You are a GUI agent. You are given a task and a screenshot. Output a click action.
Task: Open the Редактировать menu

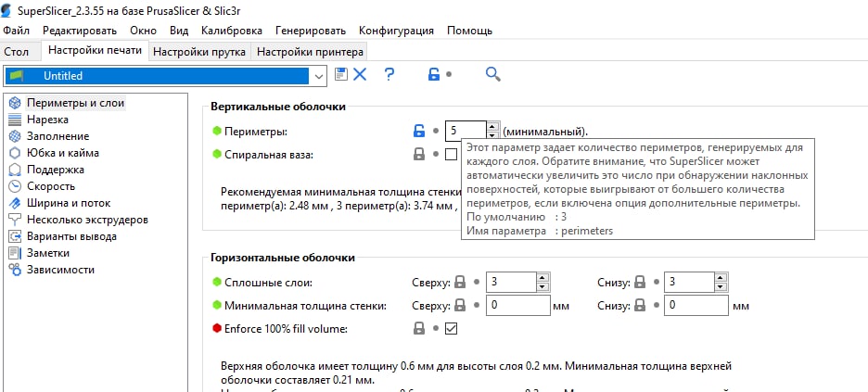pos(80,31)
